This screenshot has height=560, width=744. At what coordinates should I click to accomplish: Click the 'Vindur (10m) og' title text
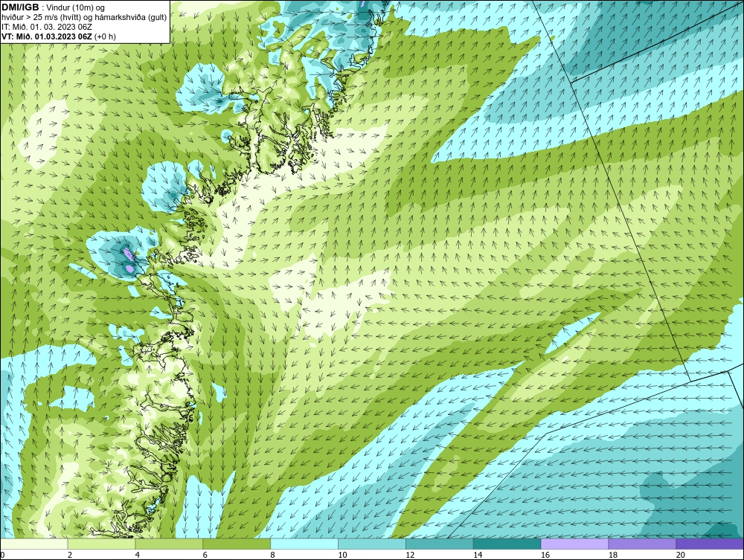[x=76, y=8]
